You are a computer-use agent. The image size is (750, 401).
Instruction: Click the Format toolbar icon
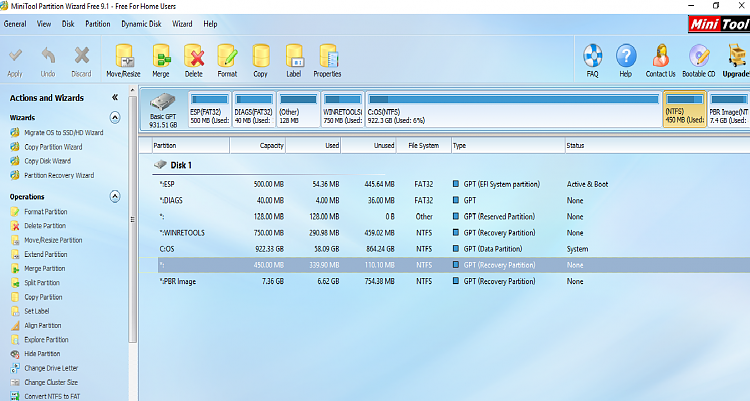point(227,56)
